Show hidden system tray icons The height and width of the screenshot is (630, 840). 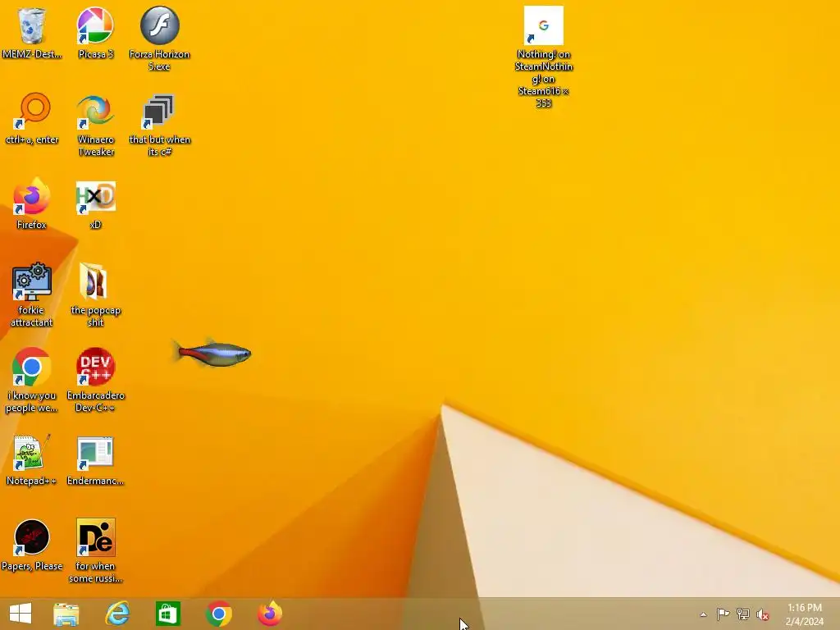(x=703, y=614)
